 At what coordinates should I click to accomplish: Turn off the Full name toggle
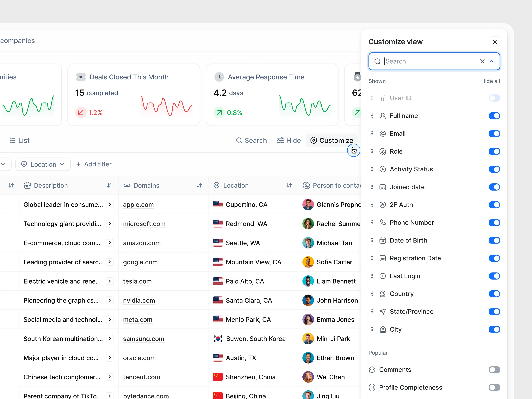[494, 116]
